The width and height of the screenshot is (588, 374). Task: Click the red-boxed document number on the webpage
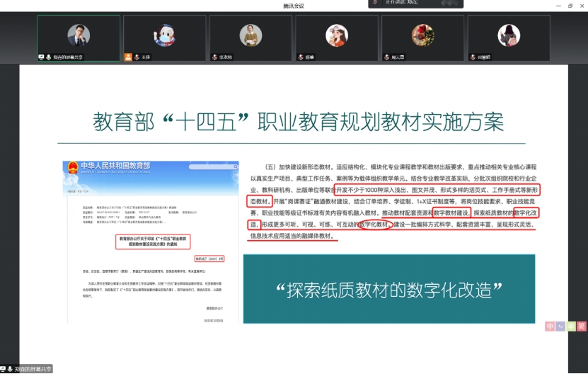click(209, 259)
